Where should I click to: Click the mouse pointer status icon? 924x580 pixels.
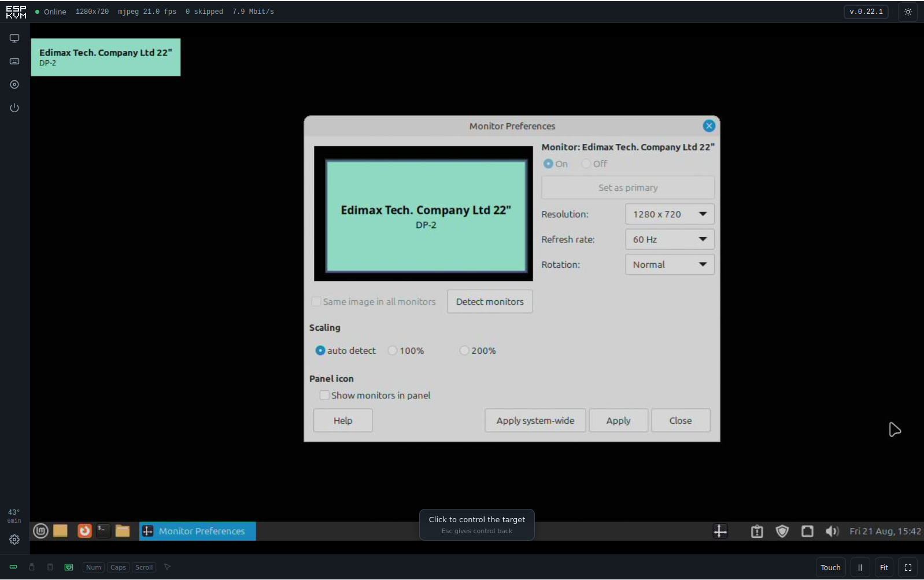pos(167,567)
